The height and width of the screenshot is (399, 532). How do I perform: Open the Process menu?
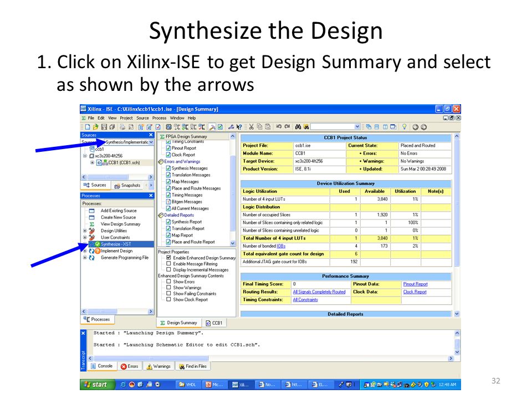(x=159, y=118)
